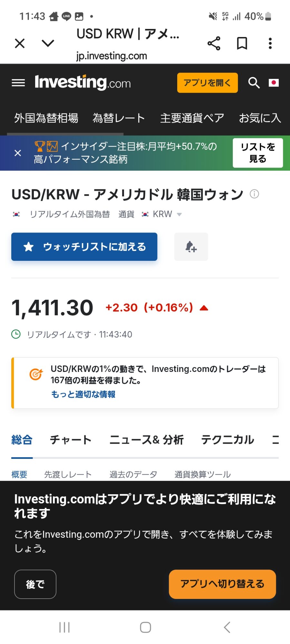This screenshot has height=644, width=290.
Task: Open the hamburger navigation menu
Action: tap(18, 83)
